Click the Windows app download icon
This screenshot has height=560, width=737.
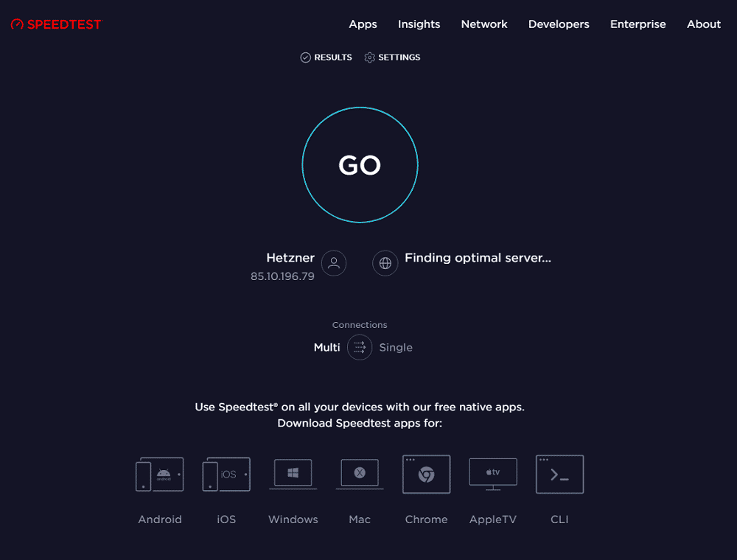point(293,474)
